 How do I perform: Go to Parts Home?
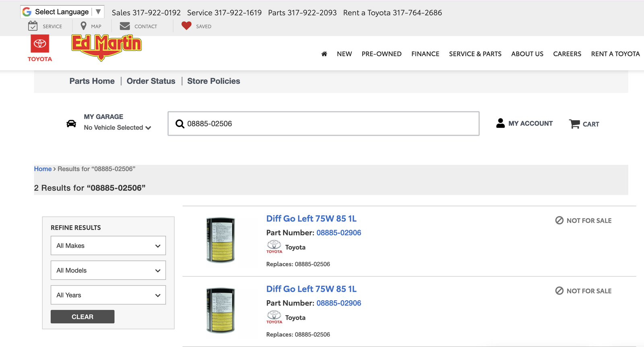click(x=92, y=81)
